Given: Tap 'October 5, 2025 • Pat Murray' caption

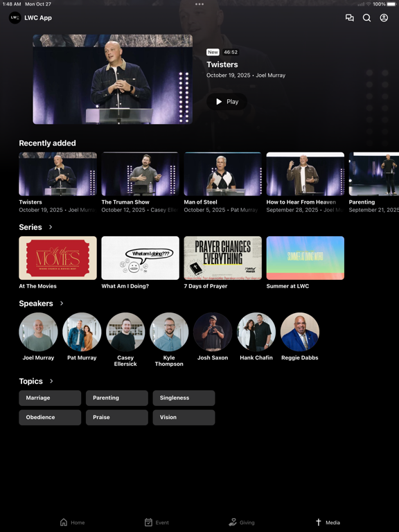Looking at the screenshot, I should 221,210.
